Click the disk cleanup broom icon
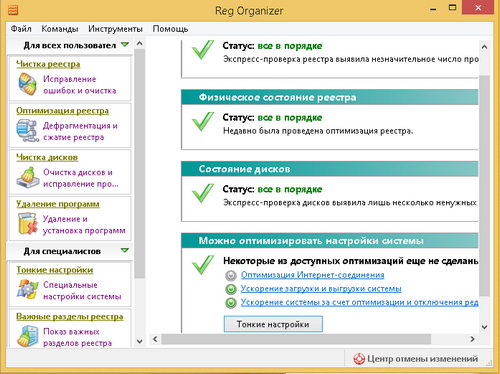Image resolution: width=500 pixels, height=374 pixels. tap(27, 177)
